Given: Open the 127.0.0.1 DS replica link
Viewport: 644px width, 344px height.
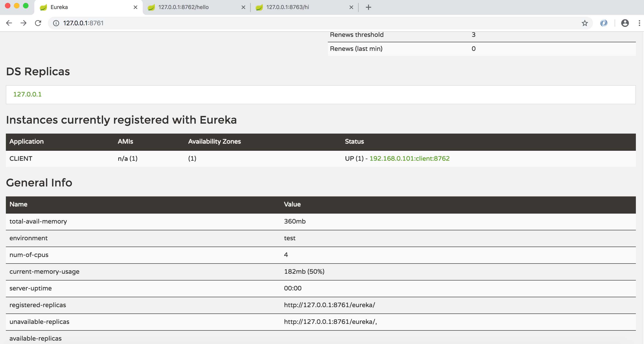Looking at the screenshot, I should (x=27, y=94).
